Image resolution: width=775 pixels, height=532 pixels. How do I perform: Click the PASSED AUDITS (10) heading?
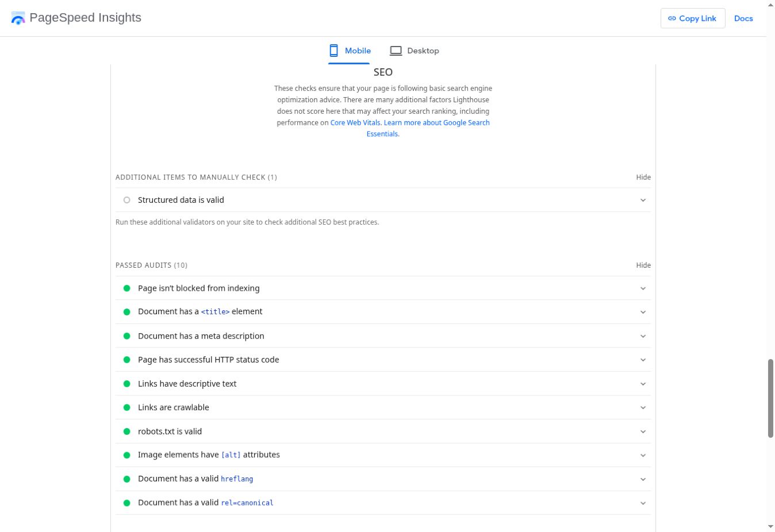pyautogui.click(x=152, y=265)
